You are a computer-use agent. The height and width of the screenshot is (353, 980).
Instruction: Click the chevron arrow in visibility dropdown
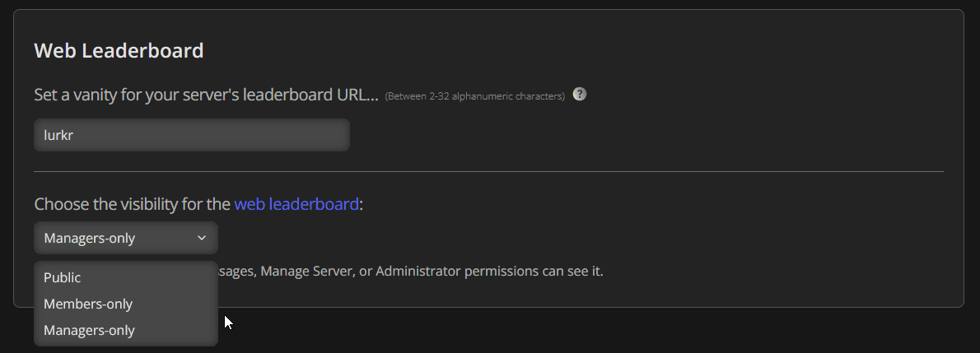click(x=202, y=238)
